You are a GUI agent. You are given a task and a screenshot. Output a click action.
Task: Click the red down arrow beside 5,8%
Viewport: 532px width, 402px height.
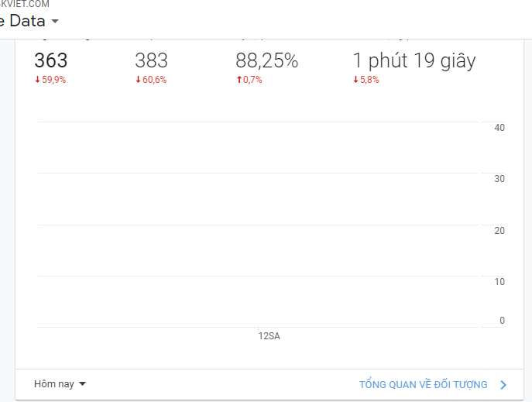click(355, 79)
